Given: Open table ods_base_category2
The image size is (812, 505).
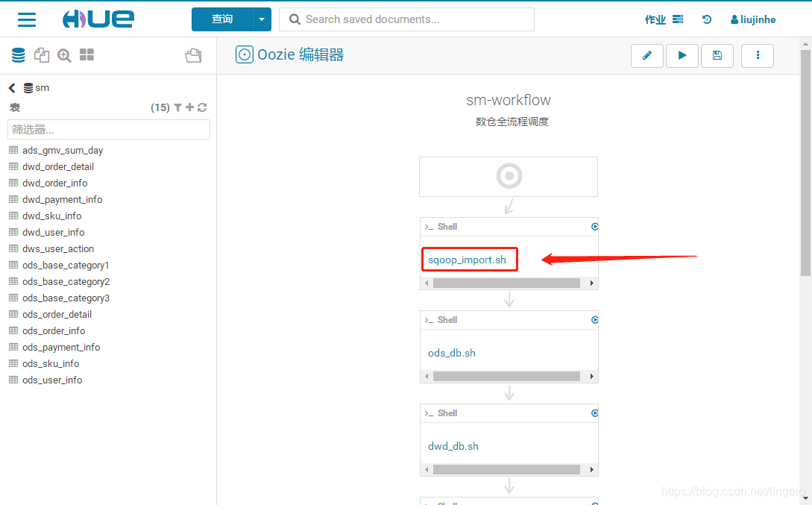Looking at the screenshot, I should click(66, 282).
